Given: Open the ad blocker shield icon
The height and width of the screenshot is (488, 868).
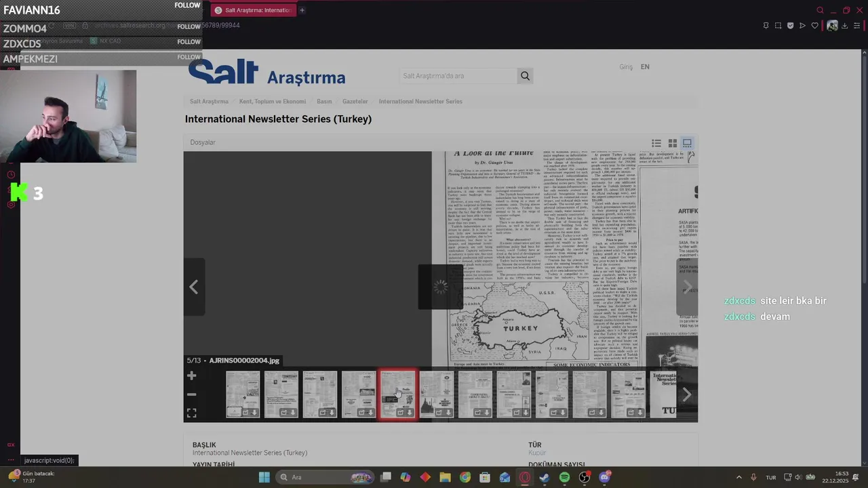Looking at the screenshot, I should pyautogui.click(x=790, y=26).
